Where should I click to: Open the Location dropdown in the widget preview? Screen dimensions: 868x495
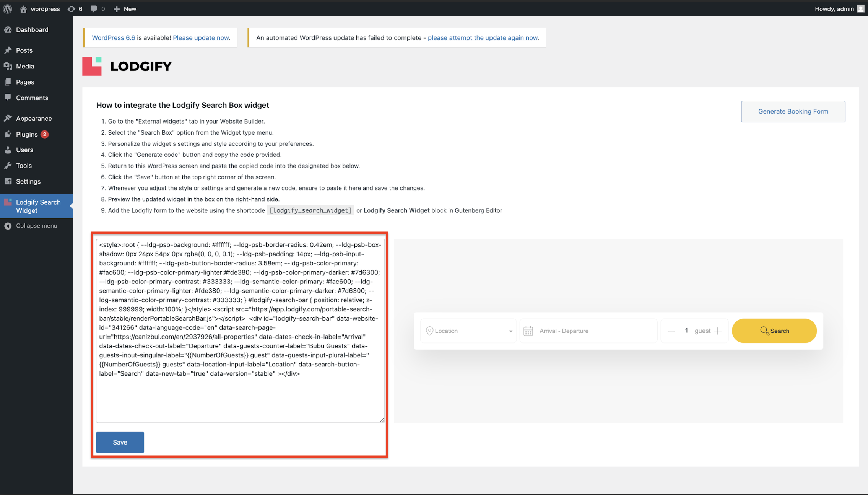510,331
